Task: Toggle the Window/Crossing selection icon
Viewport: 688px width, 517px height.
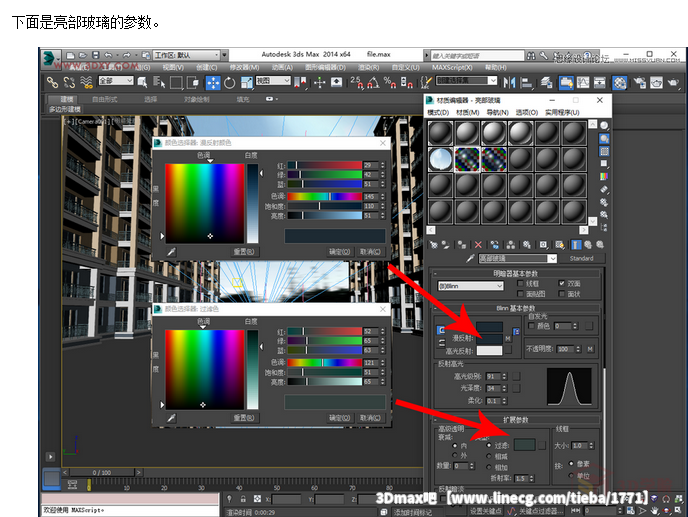Action: tap(193, 83)
